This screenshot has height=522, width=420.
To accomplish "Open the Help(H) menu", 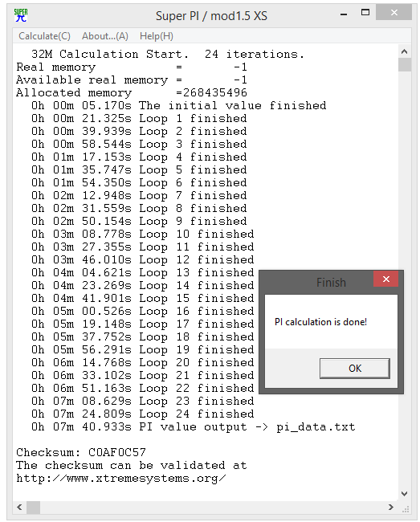I will point(157,36).
